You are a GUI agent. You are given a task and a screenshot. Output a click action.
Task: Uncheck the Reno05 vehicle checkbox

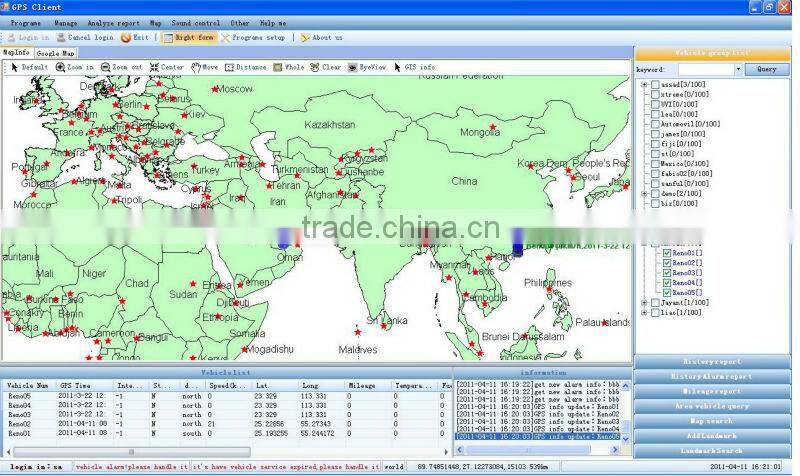[666, 293]
